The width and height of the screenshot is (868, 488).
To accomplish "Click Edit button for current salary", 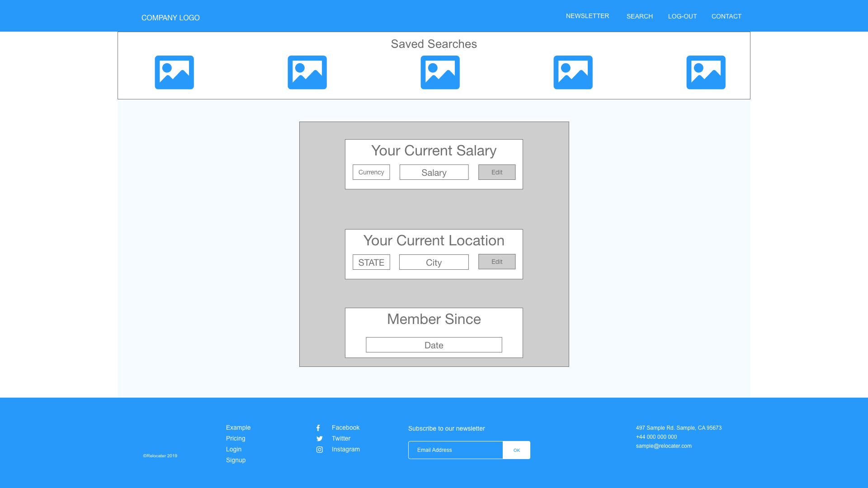I will click(496, 172).
